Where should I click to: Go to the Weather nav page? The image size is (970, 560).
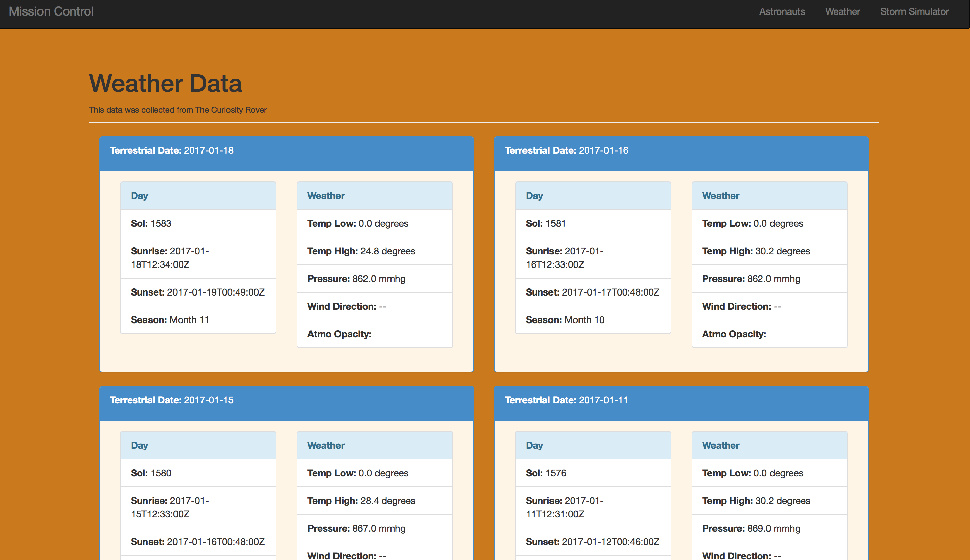tap(842, 11)
